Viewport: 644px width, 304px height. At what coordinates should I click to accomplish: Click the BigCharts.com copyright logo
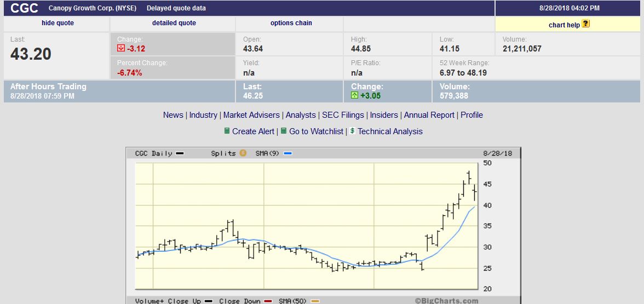(x=446, y=300)
